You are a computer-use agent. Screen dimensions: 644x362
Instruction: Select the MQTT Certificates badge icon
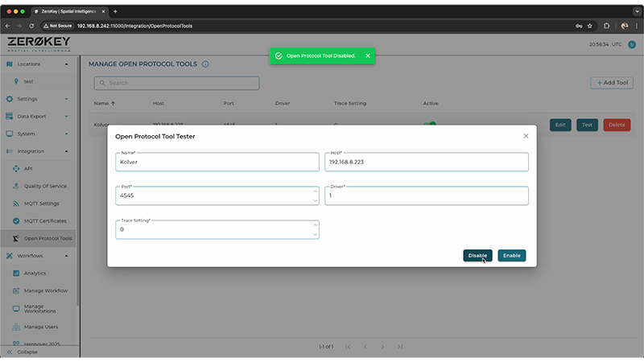coord(16,220)
